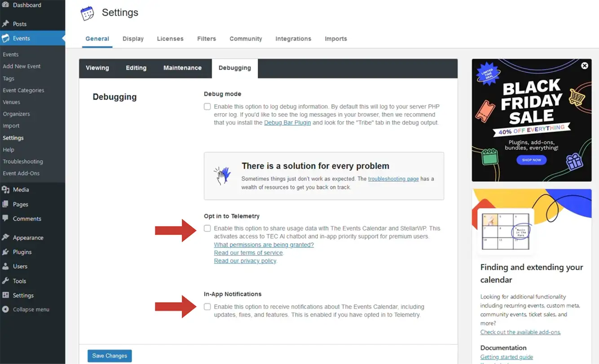Click the Media icon in sidebar
The height and width of the screenshot is (364, 599).
(5, 189)
